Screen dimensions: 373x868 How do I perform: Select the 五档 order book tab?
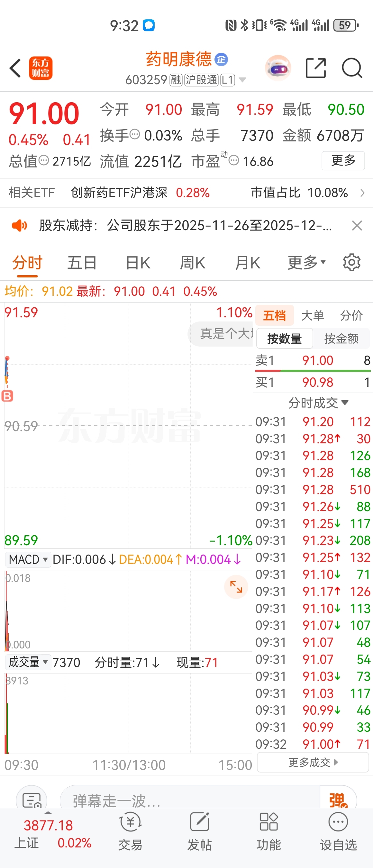(x=274, y=316)
